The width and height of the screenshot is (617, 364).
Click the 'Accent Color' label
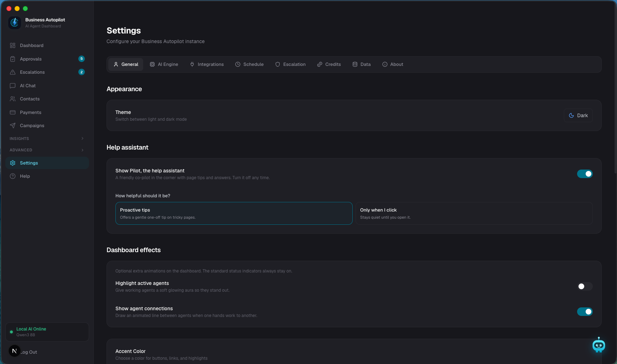[x=130, y=351]
